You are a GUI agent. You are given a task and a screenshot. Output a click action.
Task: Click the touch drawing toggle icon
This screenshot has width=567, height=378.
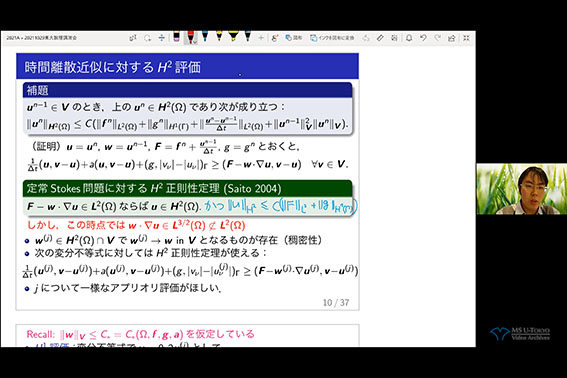point(275,38)
